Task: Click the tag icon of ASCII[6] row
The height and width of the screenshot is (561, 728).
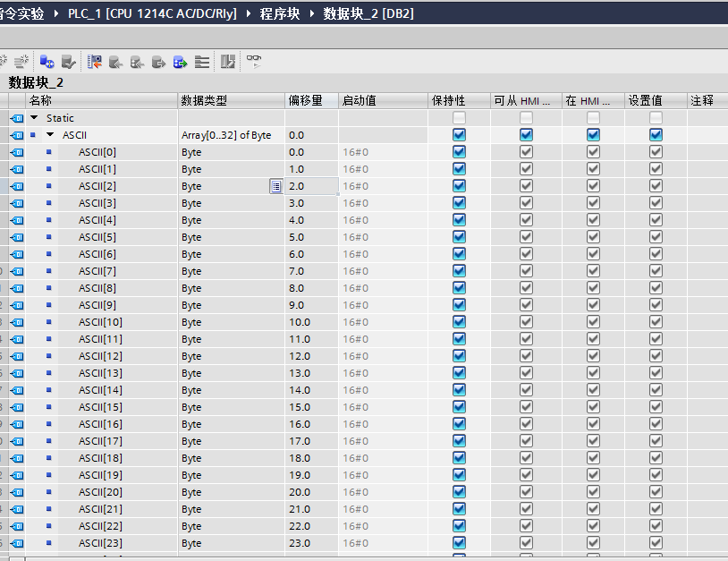Action: (x=17, y=254)
